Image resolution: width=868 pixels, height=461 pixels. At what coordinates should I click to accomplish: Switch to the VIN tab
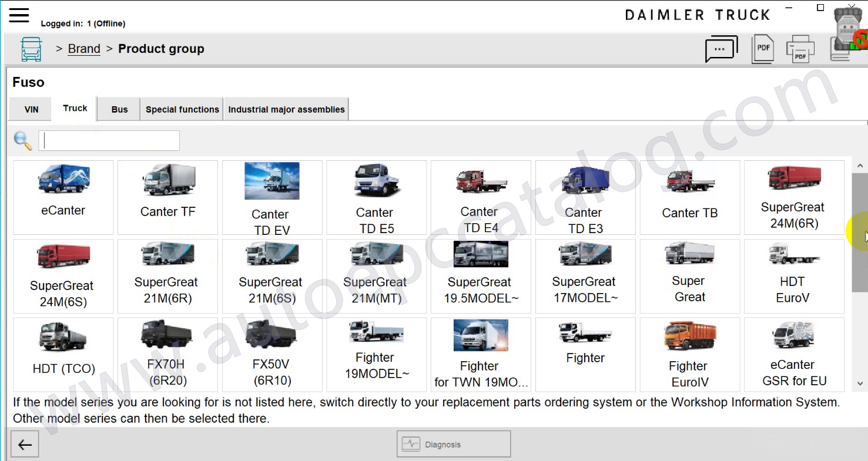(31, 110)
